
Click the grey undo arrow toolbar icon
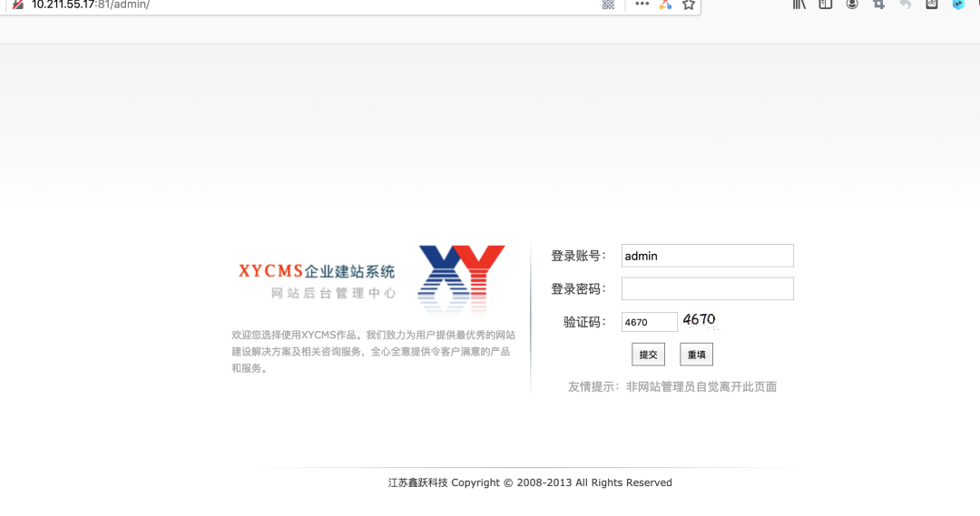click(905, 4)
